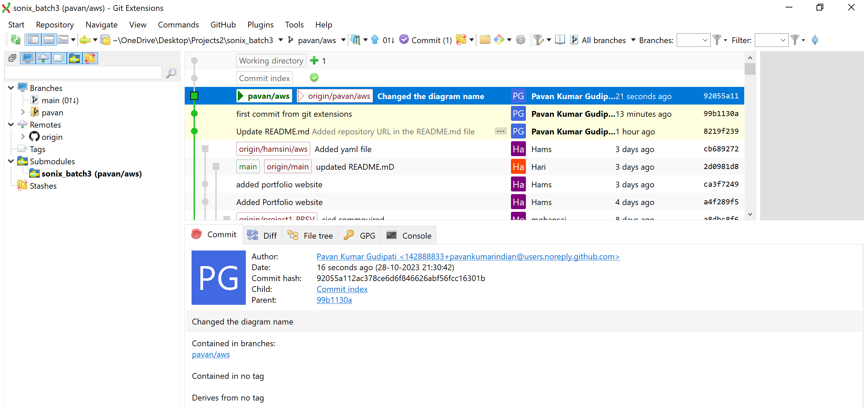Viewport: 868px width, 408px height.
Task: Click the Commit (1) button
Action: [426, 40]
